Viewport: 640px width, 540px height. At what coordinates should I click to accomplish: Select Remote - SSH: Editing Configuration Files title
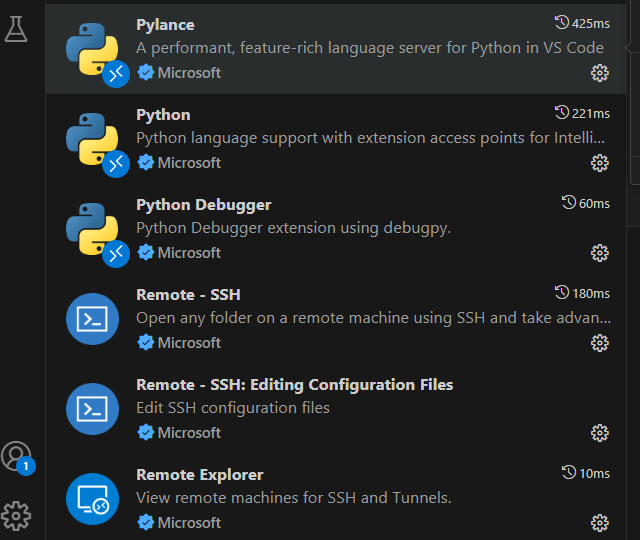point(295,385)
